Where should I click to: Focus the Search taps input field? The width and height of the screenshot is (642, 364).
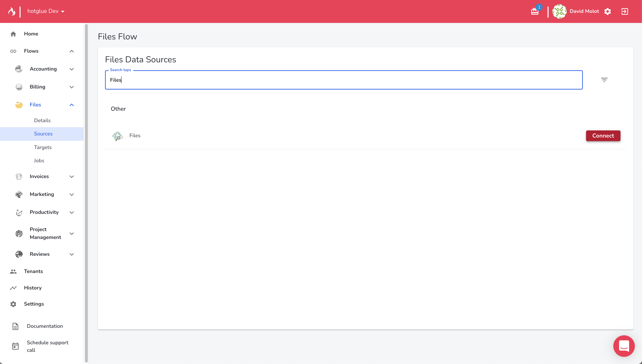tap(344, 80)
